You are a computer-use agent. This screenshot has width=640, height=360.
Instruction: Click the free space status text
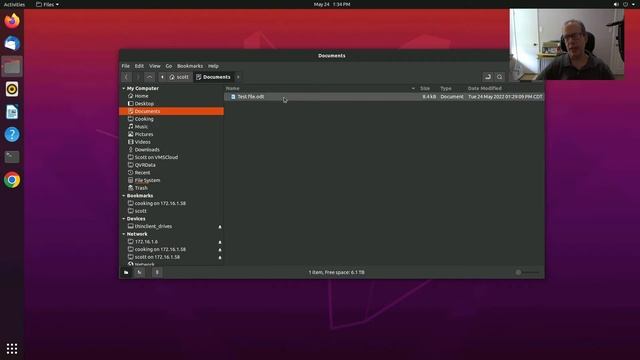click(336, 272)
